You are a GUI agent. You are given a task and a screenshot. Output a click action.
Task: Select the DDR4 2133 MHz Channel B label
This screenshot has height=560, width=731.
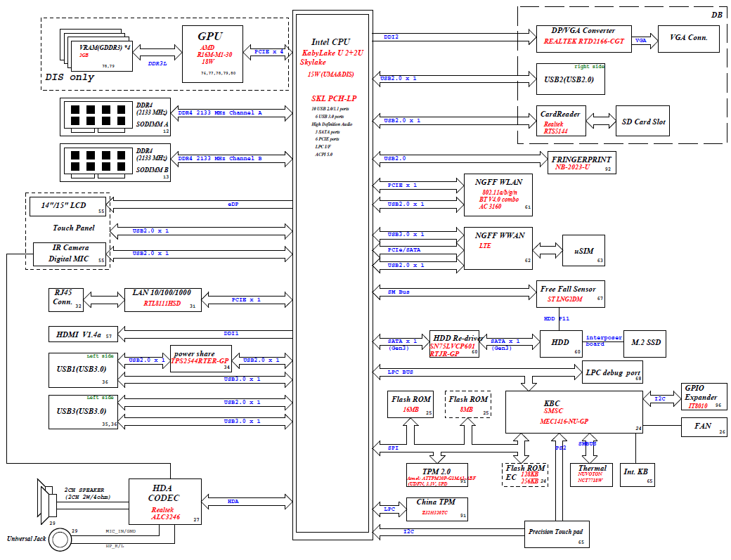(220, 158)
